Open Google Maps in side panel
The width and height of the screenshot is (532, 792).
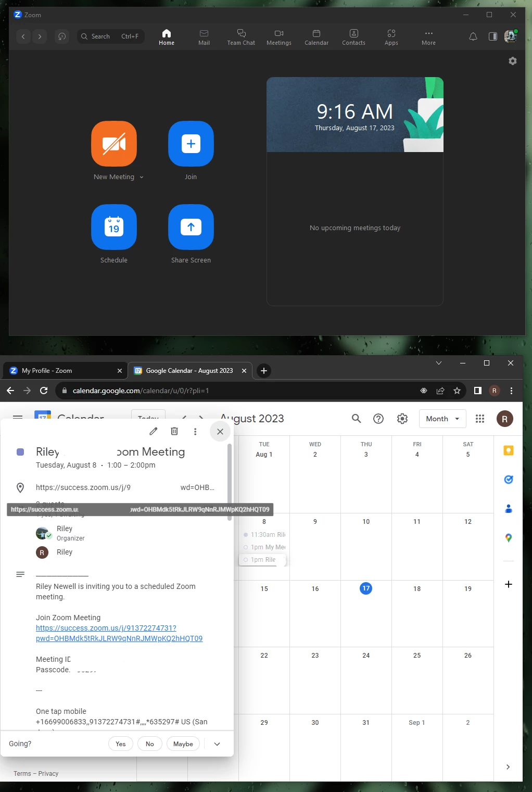point(509,538)
